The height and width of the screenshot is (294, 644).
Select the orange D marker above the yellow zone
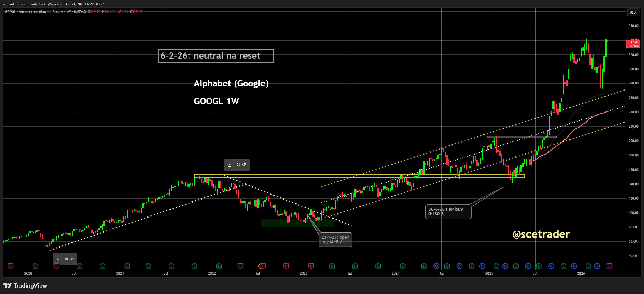[x=421, y=172]
